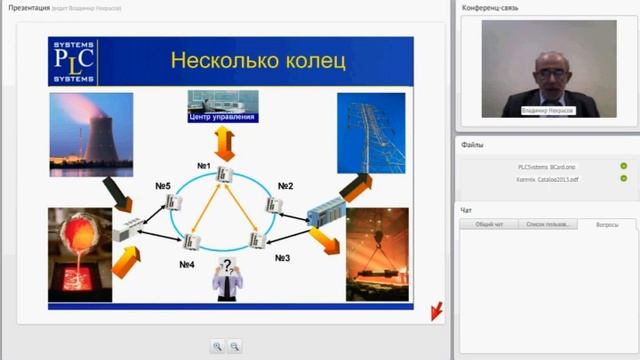Switch to the Общий чат tab
Screen dimensions: 640x360
coord(489,224)
